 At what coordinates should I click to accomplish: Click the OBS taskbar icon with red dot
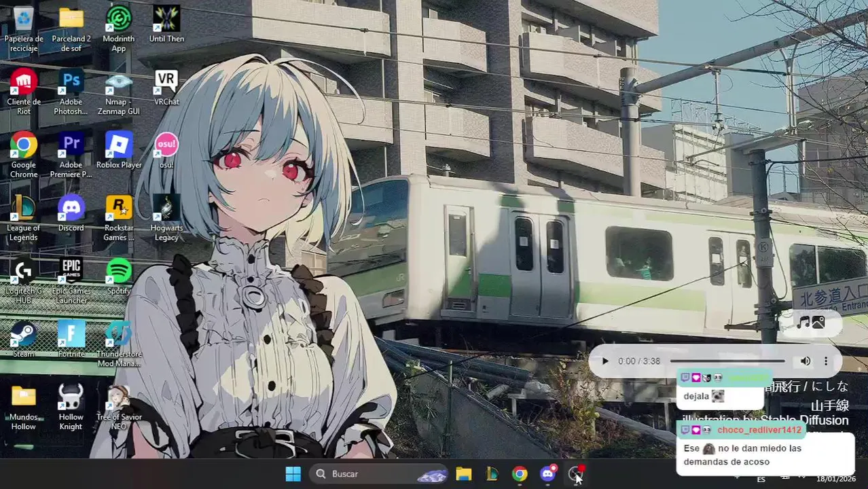(x=576, y=473)
